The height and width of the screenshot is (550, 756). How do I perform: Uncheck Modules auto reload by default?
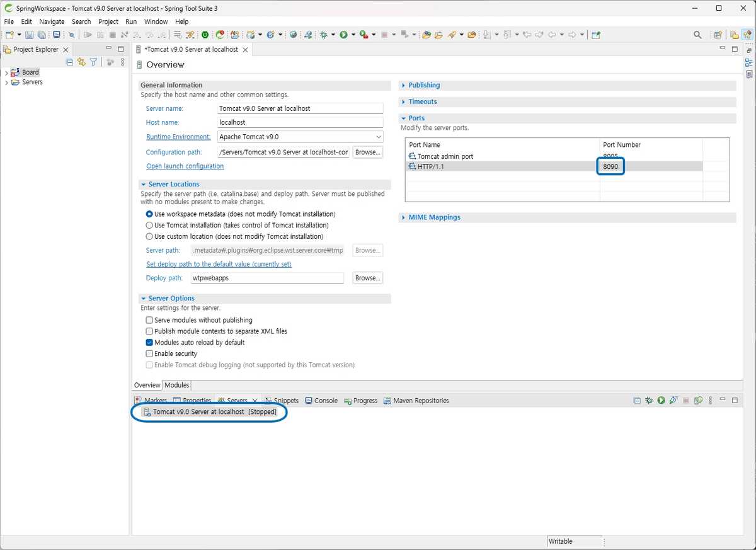(x=149, y=343)
